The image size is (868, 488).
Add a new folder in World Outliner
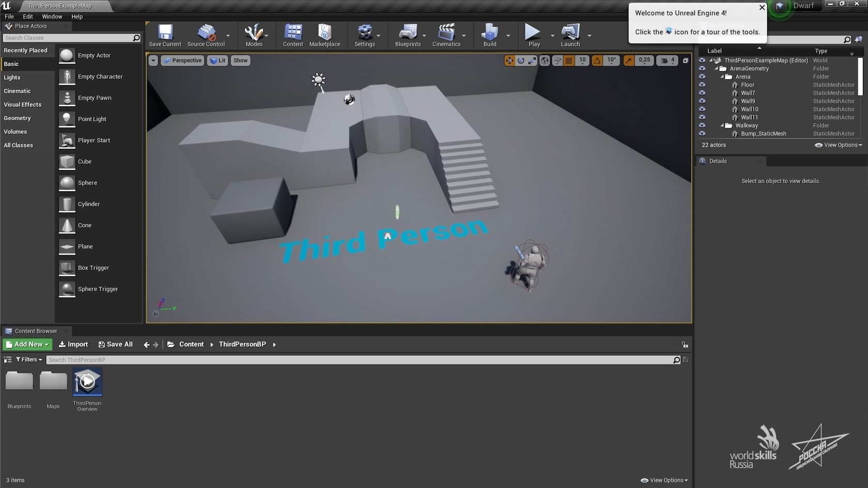coord(859,39)
